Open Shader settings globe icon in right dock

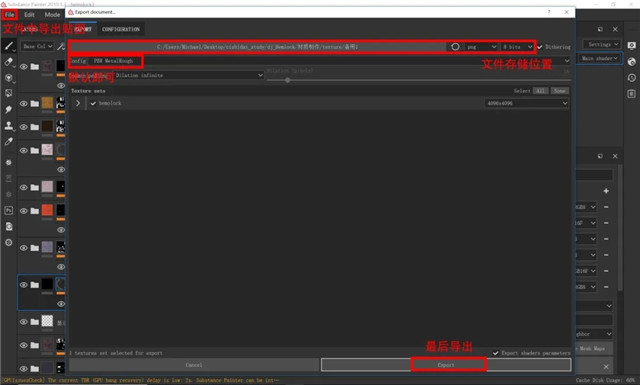pyautogui.click(x=631, y=62)
